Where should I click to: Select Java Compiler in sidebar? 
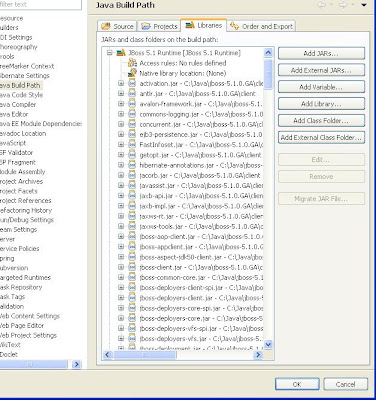coord(18,104)
